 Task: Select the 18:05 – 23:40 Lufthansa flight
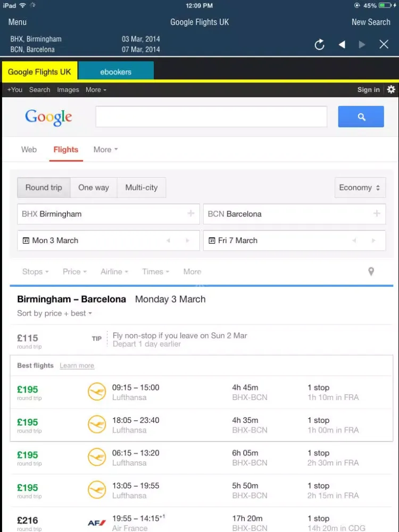pos(202,425)
